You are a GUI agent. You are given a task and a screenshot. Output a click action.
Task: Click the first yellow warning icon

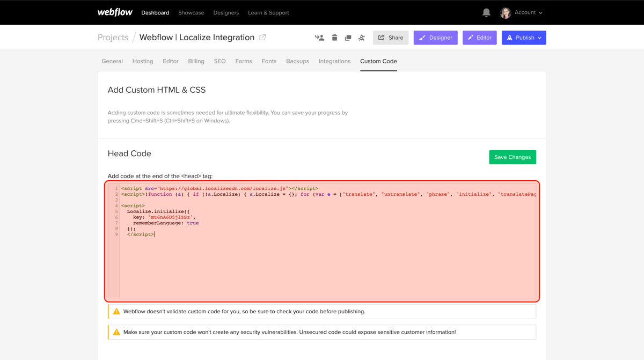116,311
